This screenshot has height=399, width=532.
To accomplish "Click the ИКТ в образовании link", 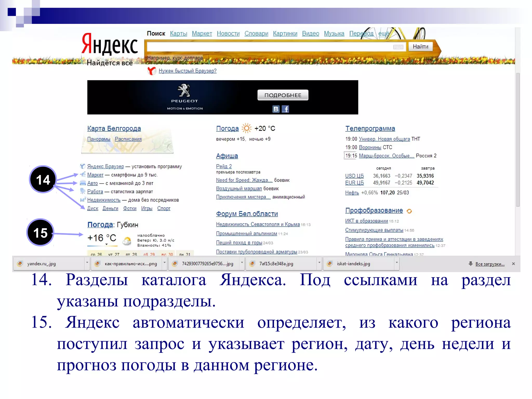I will pyautogui.click(x=367, y=221).
